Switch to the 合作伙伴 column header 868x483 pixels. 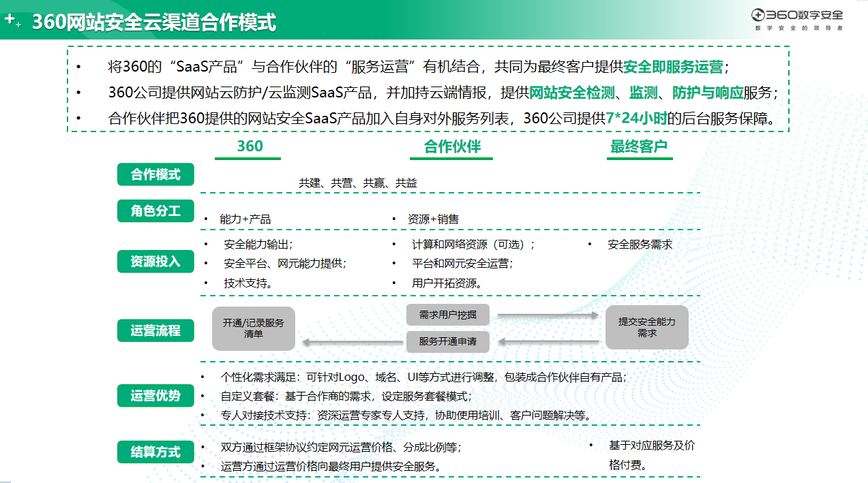pyautogui.click(x=452, y=146)
